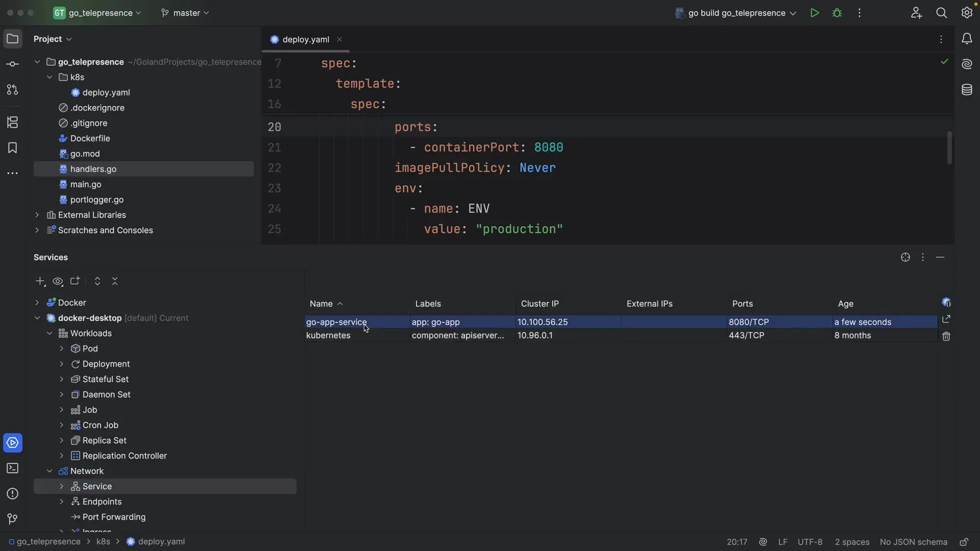The image size is (980, 551).
Task: Change LF line separator
Action: 782,542
